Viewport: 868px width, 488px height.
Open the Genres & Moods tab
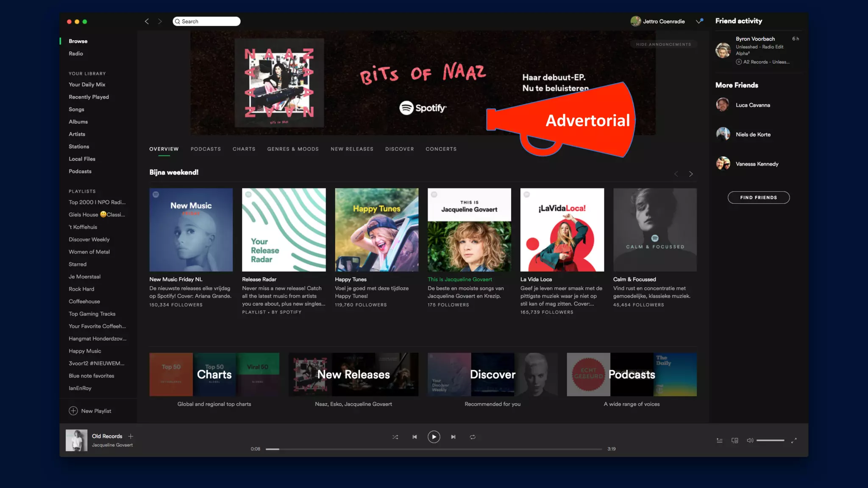coord(293,149)
